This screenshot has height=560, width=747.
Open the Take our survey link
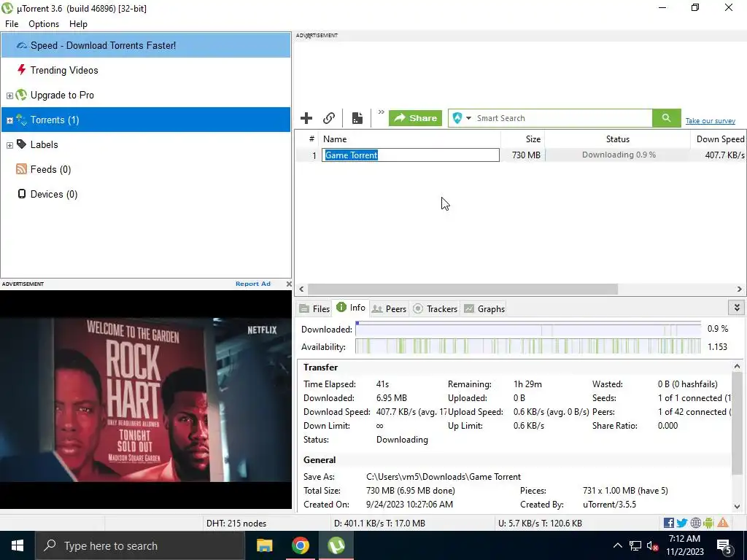point(711,121)
